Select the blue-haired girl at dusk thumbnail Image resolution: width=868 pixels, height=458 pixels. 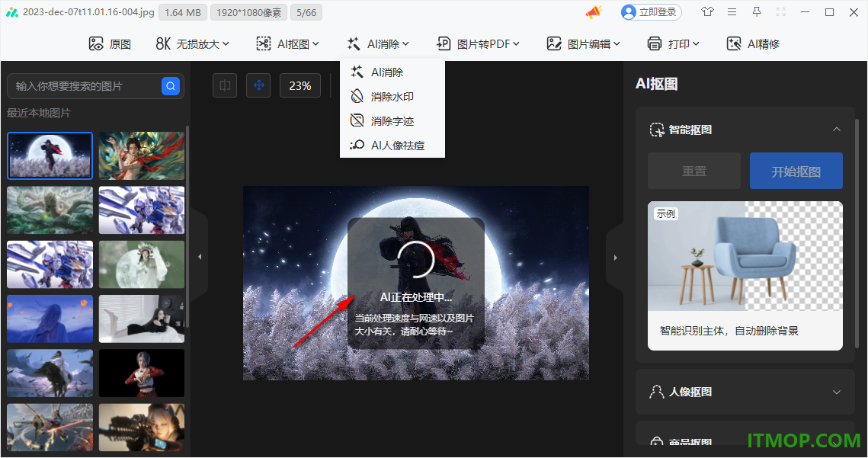pyautogui.click(x=50, y=319)
